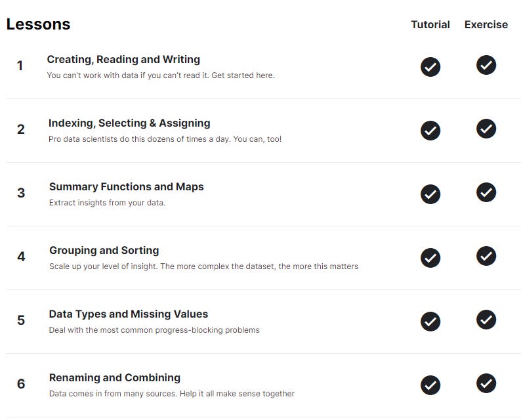Select the Data Types and Missing Values exercise checkmark

pos(486,320)
